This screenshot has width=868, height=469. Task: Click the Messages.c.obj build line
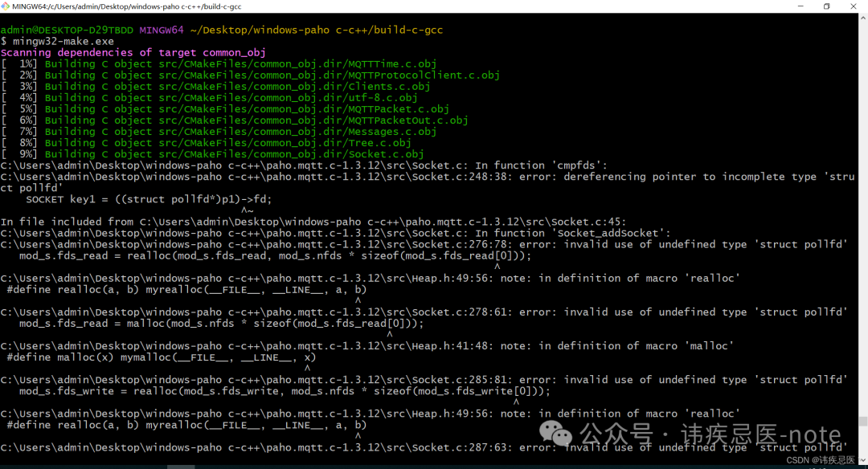[219, 132]
